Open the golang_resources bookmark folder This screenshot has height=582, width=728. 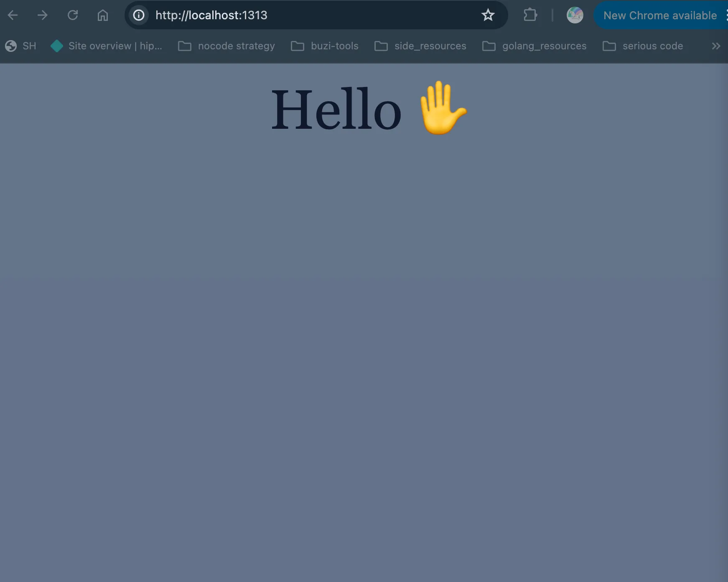click(534, 46)
